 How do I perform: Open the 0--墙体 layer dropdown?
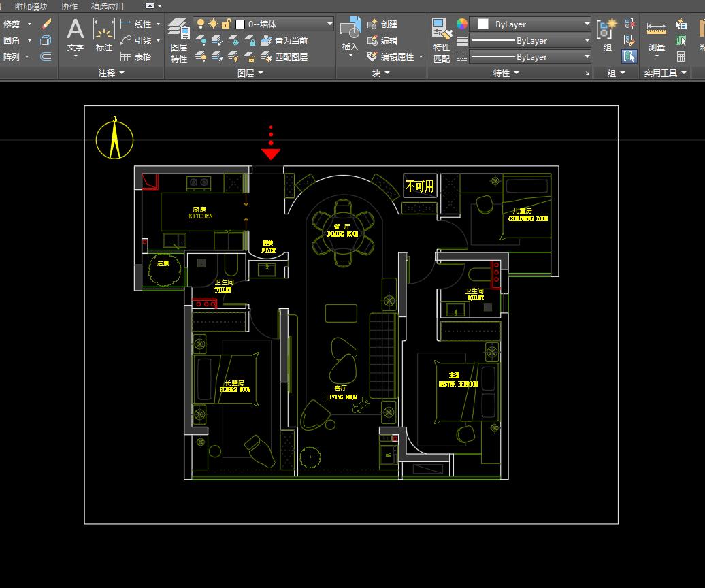[329, 24]
